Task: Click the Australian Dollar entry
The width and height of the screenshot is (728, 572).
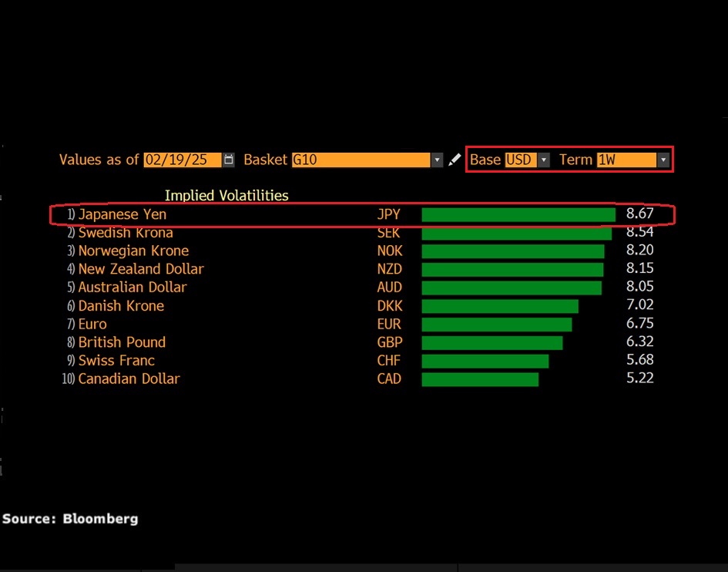Action: (x=132, y=287)
